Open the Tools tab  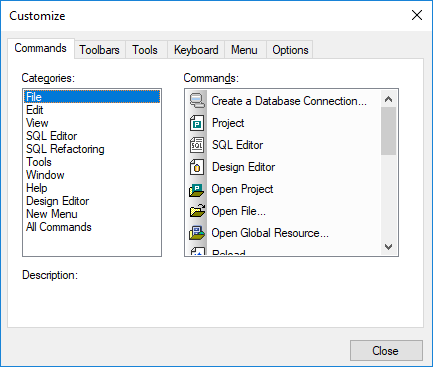click(x=145, y=50)
